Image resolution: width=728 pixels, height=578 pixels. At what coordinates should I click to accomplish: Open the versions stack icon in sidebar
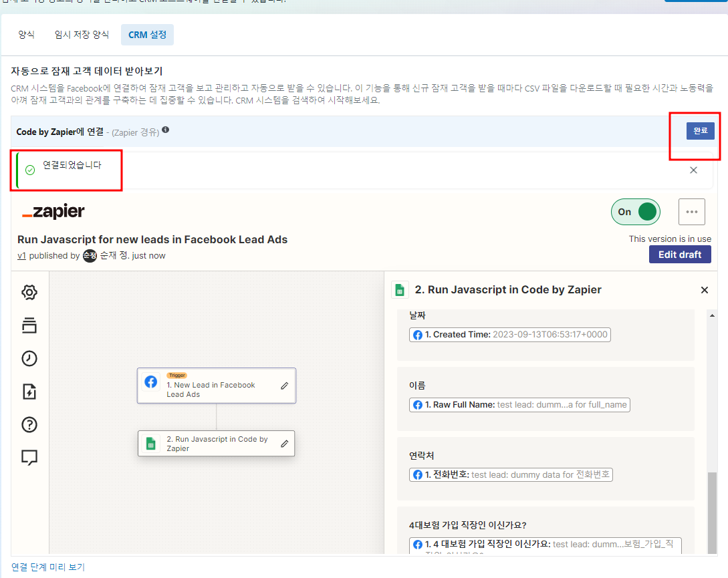click(x=29, y=325)
